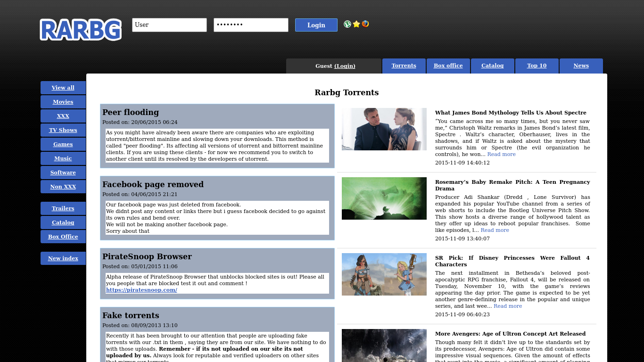Open Trailers from the sidebar
Viewport: 644px width, 362px height.
[63, 208]
